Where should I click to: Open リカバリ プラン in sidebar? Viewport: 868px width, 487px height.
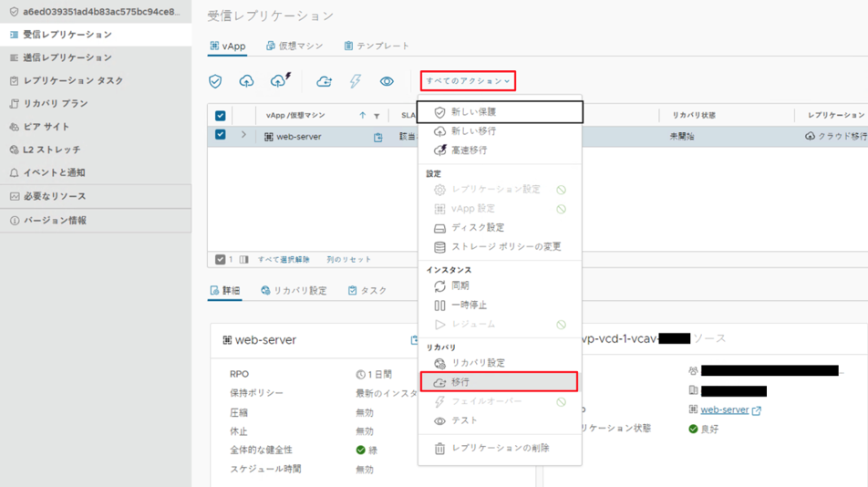(x=96, y=103)
